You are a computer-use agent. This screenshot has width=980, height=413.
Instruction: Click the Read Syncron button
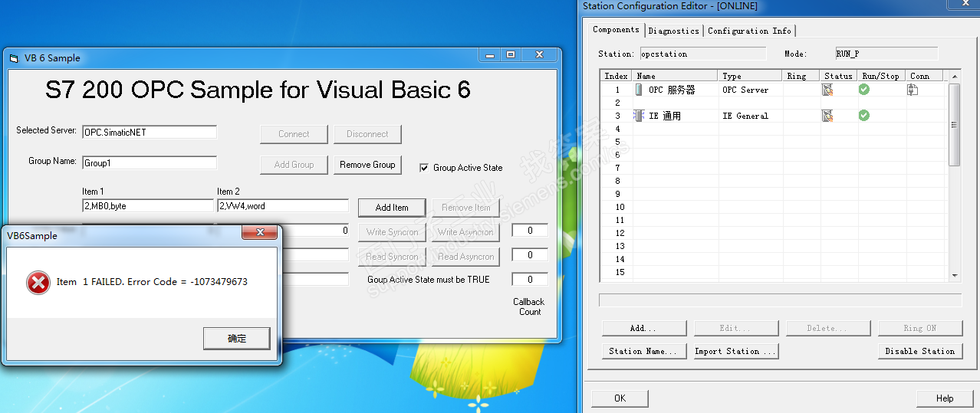pos(392,257)
